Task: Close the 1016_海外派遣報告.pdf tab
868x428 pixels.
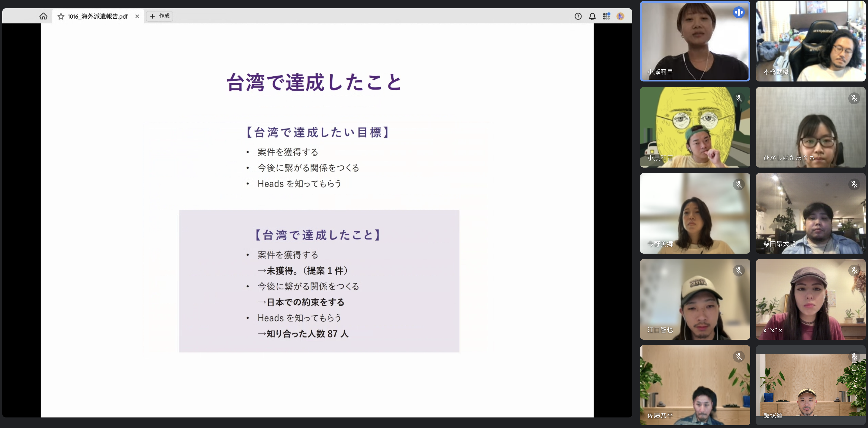Action: pyautogui.click(x=137, y=16)
